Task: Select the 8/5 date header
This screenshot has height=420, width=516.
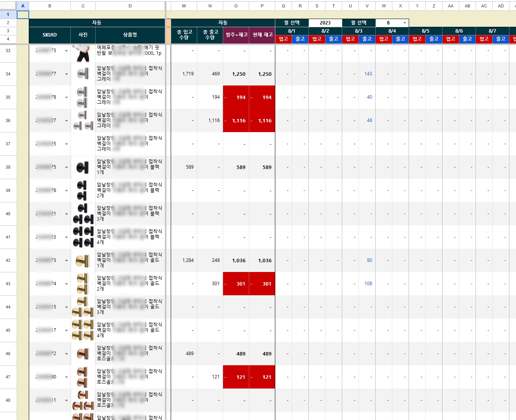Action: [x=425, y=31]
